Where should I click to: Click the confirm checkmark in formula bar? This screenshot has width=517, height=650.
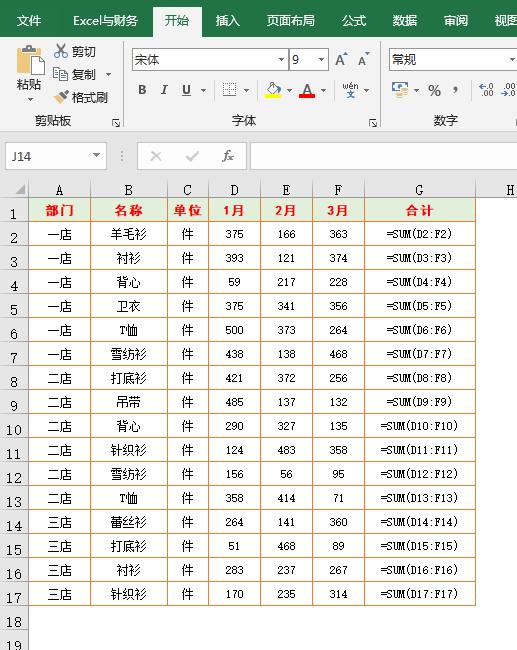click(x=192, y=156)
